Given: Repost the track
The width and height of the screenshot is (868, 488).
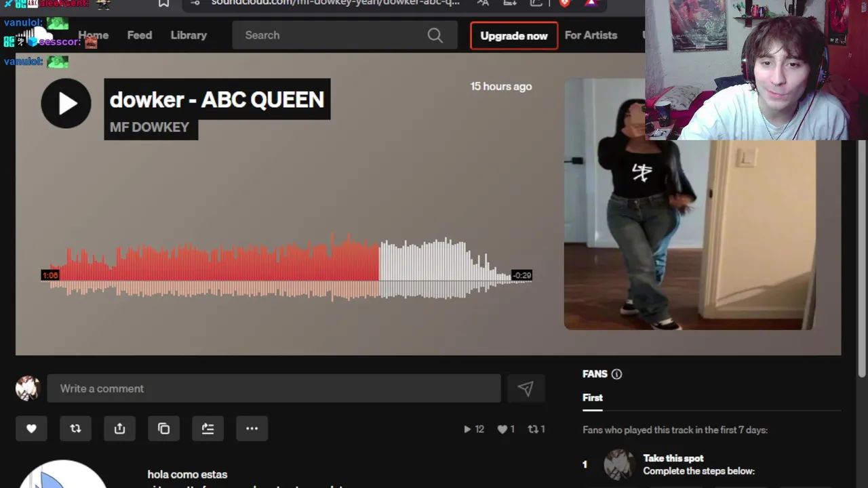Looking at the screenshot, I should click(75, 428).
